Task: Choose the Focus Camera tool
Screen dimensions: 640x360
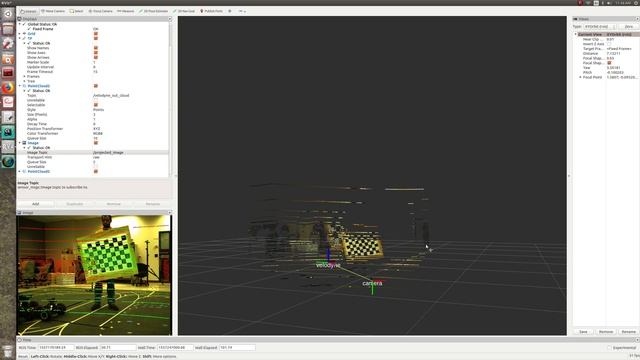Action: [100, 11]
